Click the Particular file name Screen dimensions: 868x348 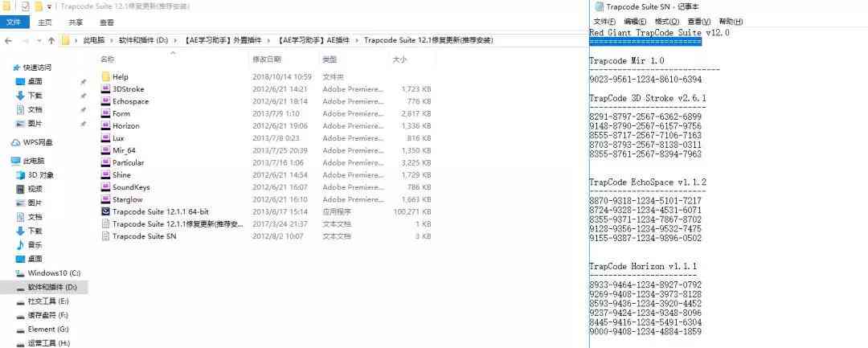[128, 162]
